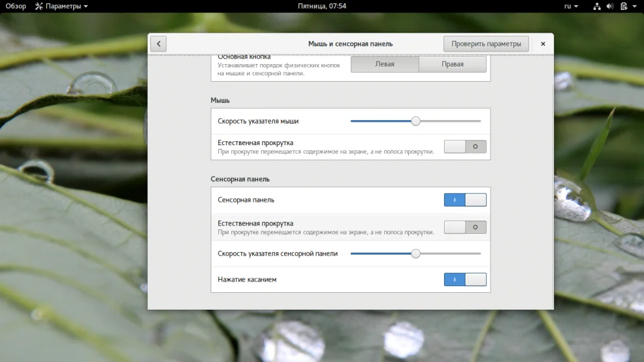Select Левая as primary button
The width and height of the screenshot is (644, 362).
coord(384,64)
